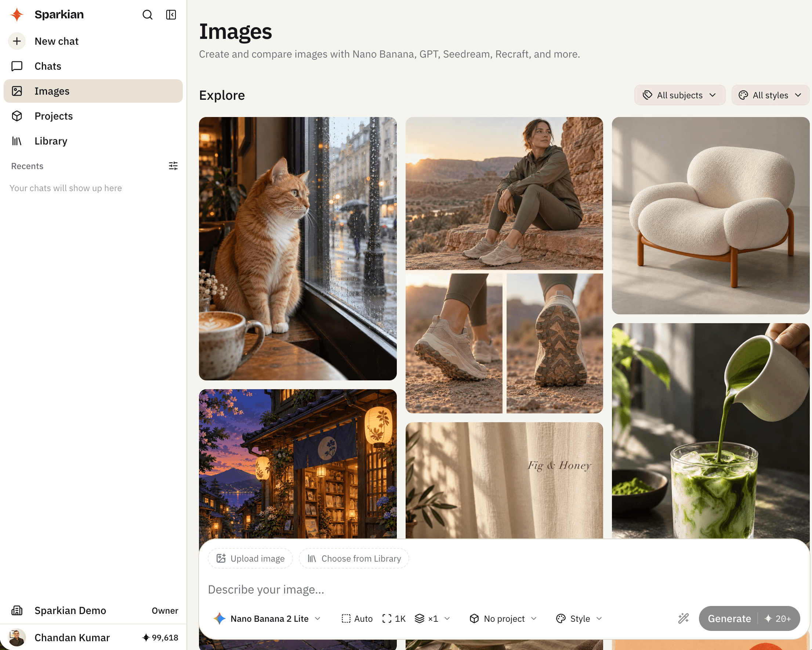Expand the All subjects filter dropdown
The height and width of the screenshot is (650, 812).
(x=679, y=95)
